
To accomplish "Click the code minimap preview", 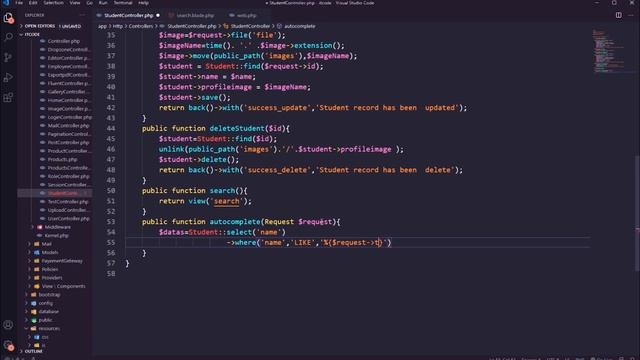I will [609, 51].
